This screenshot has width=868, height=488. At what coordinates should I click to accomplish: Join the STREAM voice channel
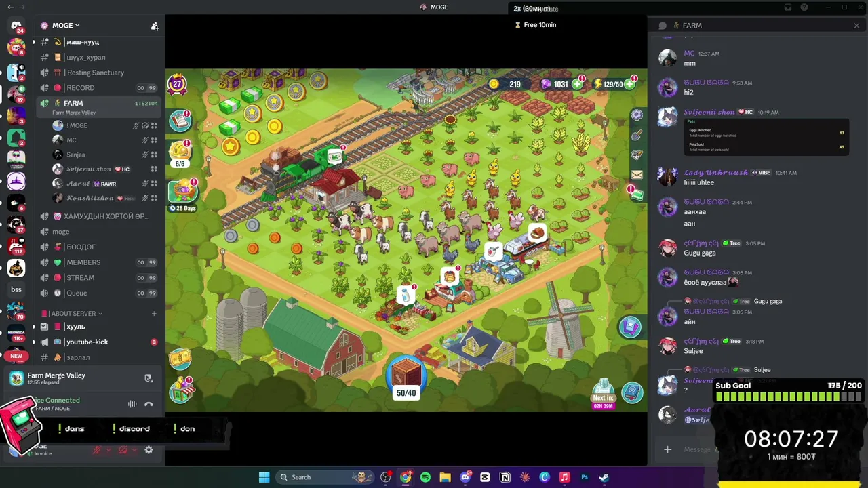click(x=99, y=278)
